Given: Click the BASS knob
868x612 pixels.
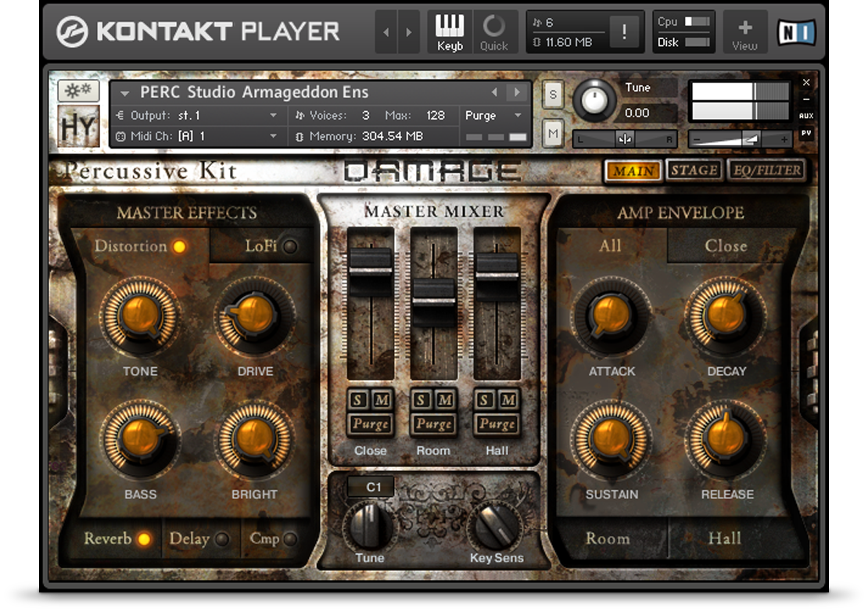Looking at the screenshot, I should [140, 439].
